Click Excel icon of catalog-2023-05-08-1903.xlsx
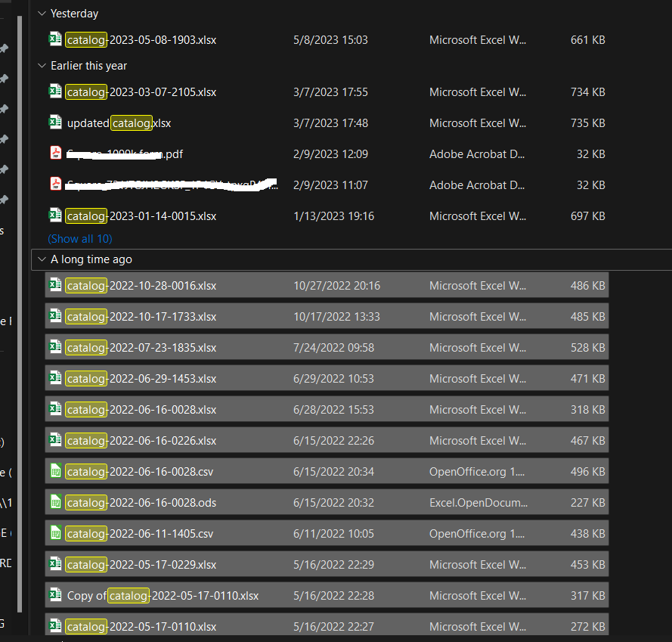 [55, 39]
